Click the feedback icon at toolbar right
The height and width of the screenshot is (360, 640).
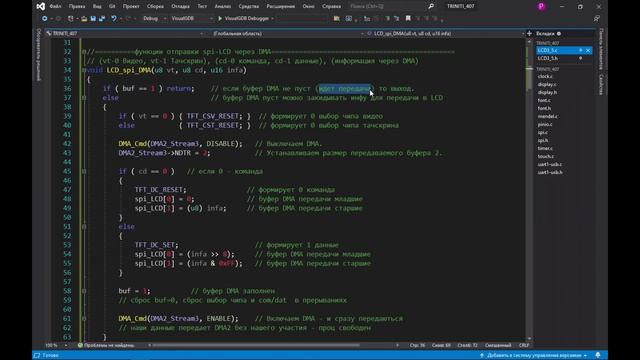tap(597, 18)
